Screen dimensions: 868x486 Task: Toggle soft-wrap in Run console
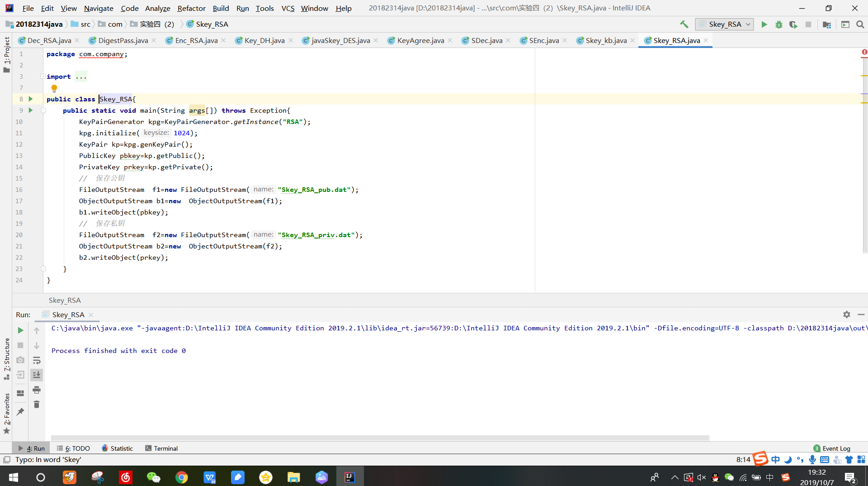coord(37,360)
